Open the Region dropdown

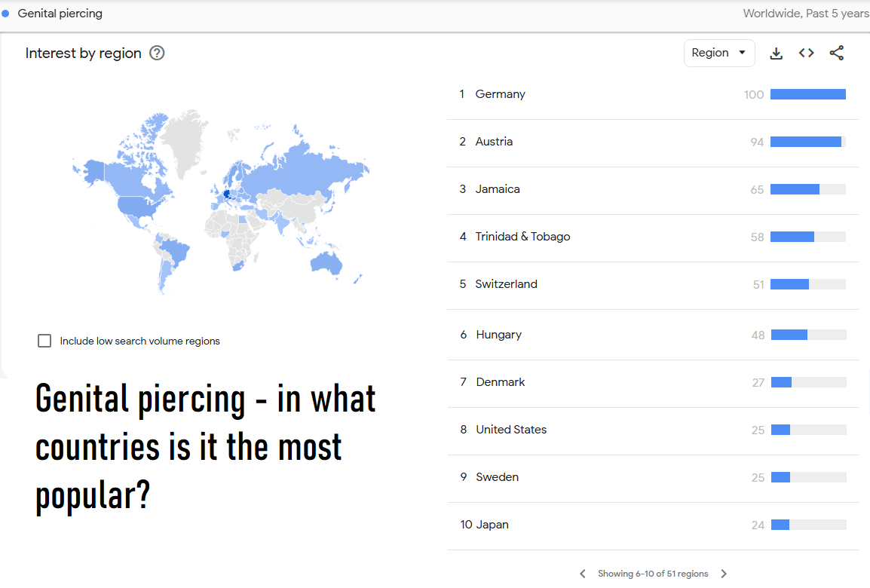719,54
